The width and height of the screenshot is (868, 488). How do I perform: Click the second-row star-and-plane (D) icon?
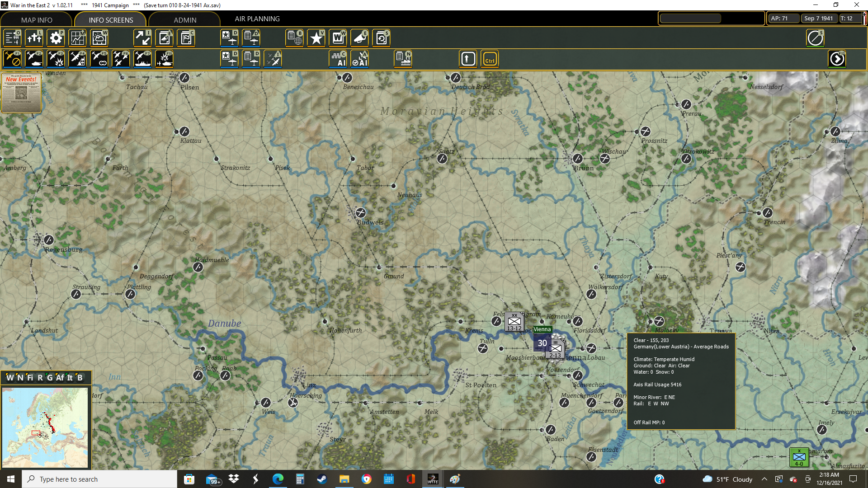[230, 59]
